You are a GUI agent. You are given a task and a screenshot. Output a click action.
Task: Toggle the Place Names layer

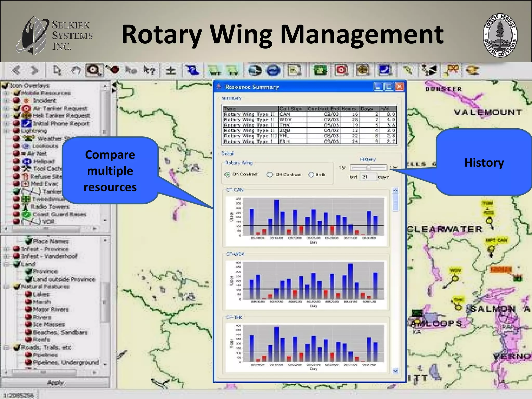(x=28, y=241)
